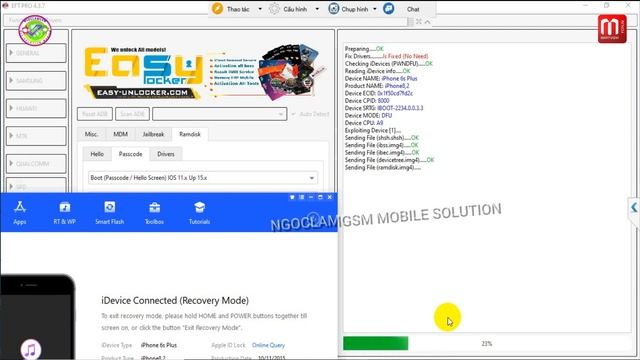Viewport: 640px width, 360px height.
Task: Expand the QUALCOMM sidebar section
Action: tap(36, 164)
